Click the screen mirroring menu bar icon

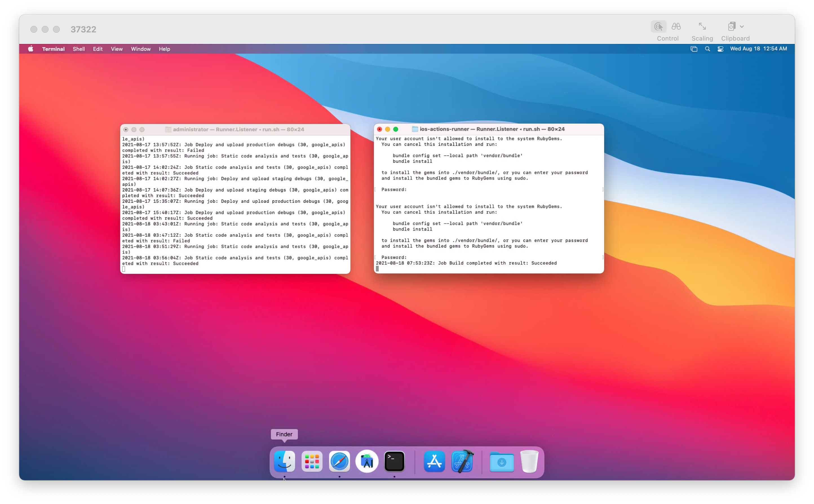point(694,49)
